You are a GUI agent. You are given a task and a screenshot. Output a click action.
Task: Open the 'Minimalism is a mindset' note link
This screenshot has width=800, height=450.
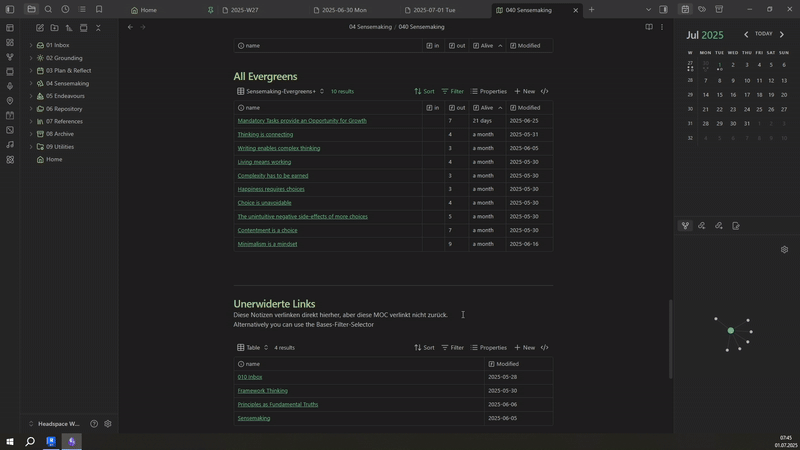click(x=267, y=244)
